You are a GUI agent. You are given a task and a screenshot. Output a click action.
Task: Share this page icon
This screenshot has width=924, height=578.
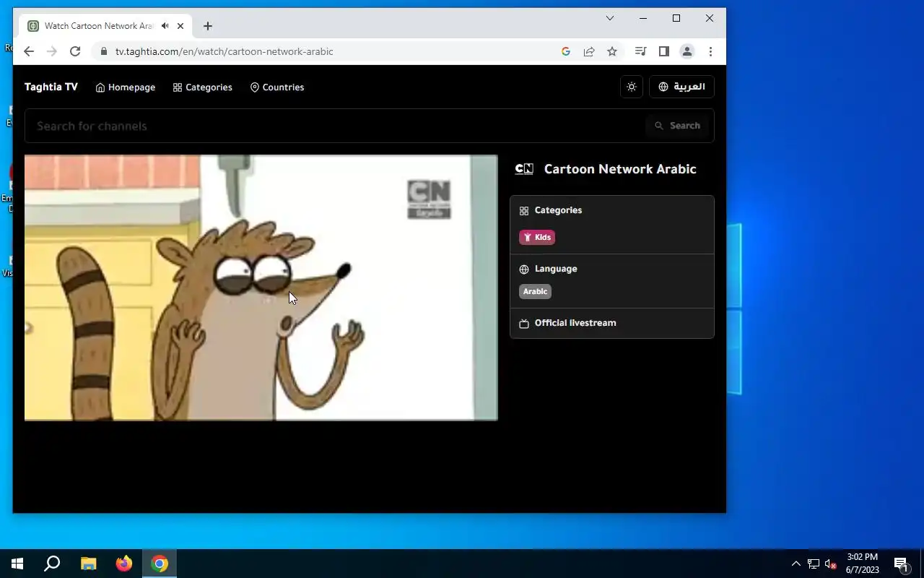tap(589, 51)
